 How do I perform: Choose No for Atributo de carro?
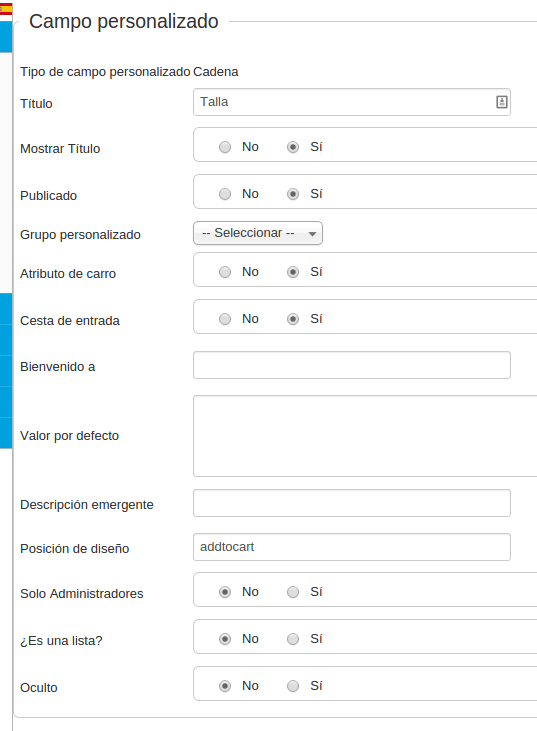click(x=225, y=272)
